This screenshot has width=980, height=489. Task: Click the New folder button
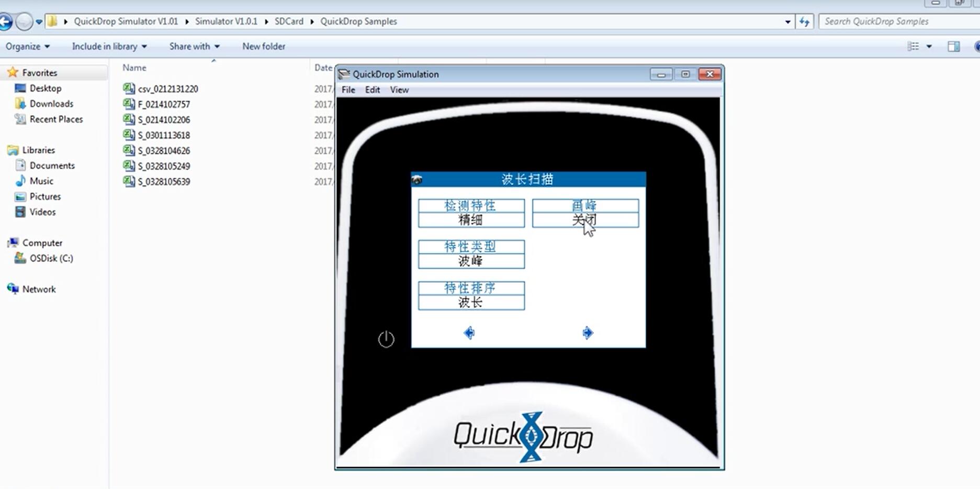(x=264, y=46)
